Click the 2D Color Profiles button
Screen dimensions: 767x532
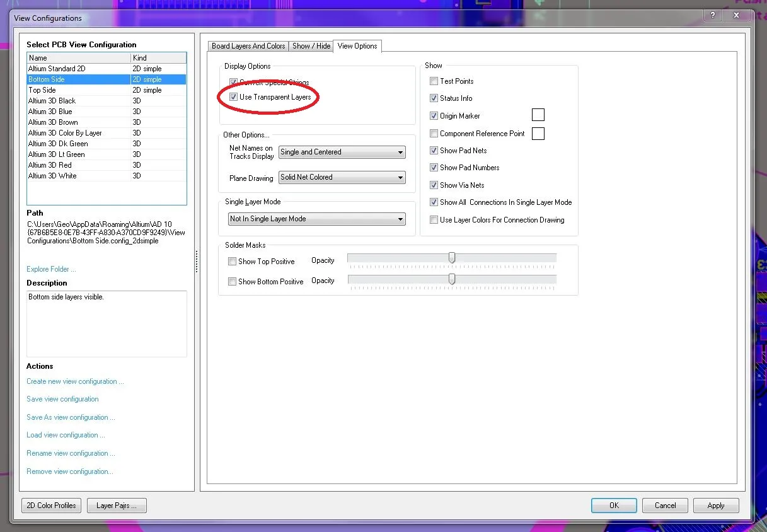[51, 506]
